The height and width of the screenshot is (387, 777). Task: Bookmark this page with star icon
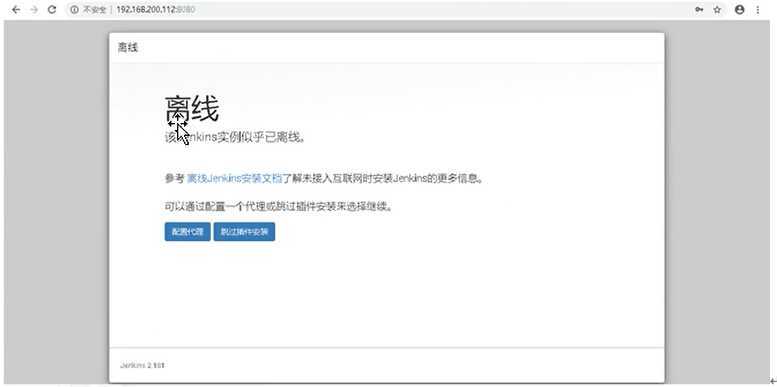717,10
